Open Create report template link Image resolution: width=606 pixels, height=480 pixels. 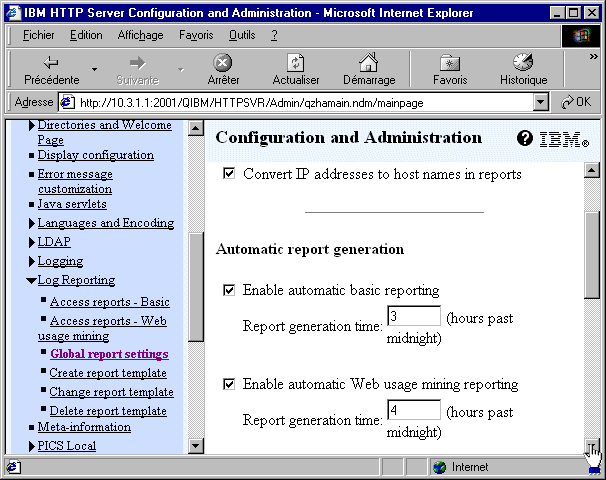[108, 373]
